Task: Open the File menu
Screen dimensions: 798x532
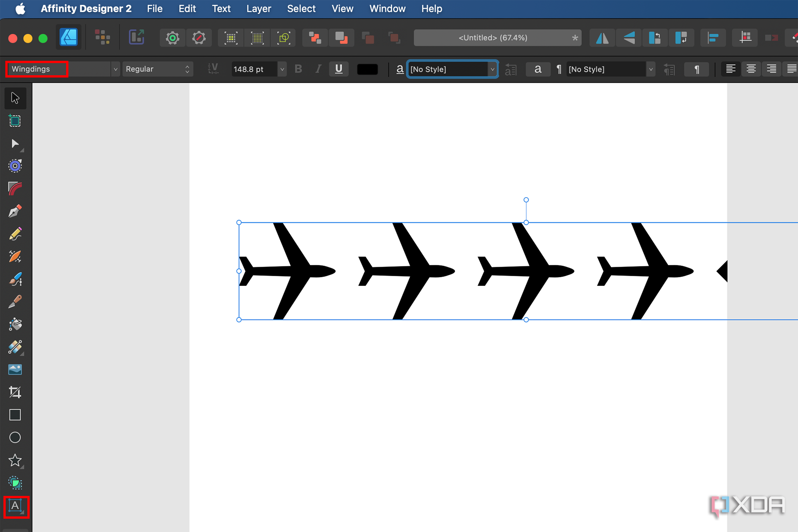Action: (155, 8)
